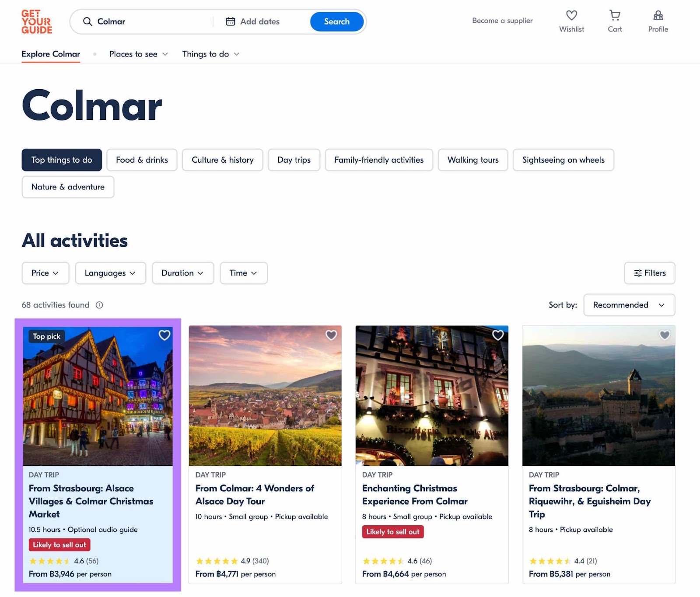Open the shopping Cart icon

615,15
